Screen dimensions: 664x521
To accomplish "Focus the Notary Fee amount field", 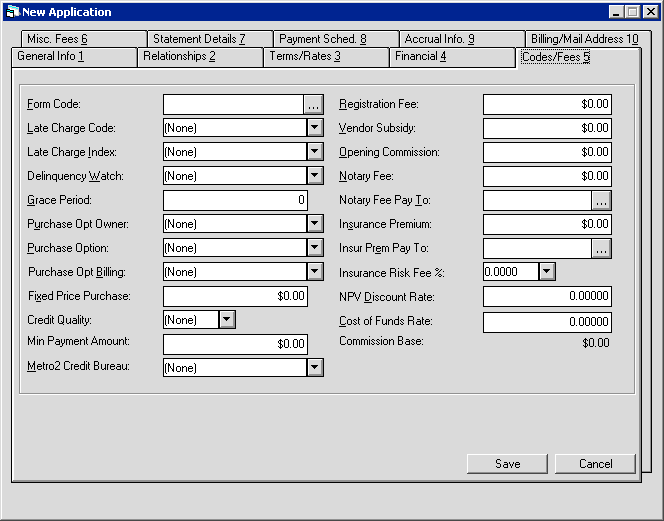I will click(547, 176).
